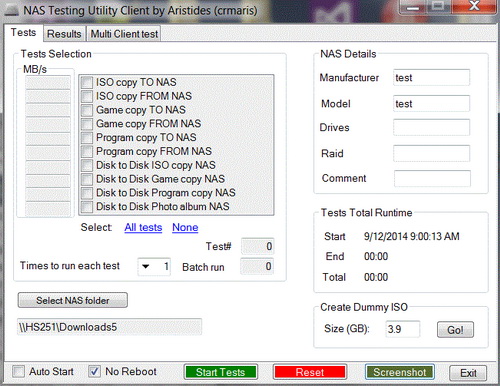The width and height of the screenshot is (500, 386).
Task: Click the Select NAS folder button
Action: point(73,300)
